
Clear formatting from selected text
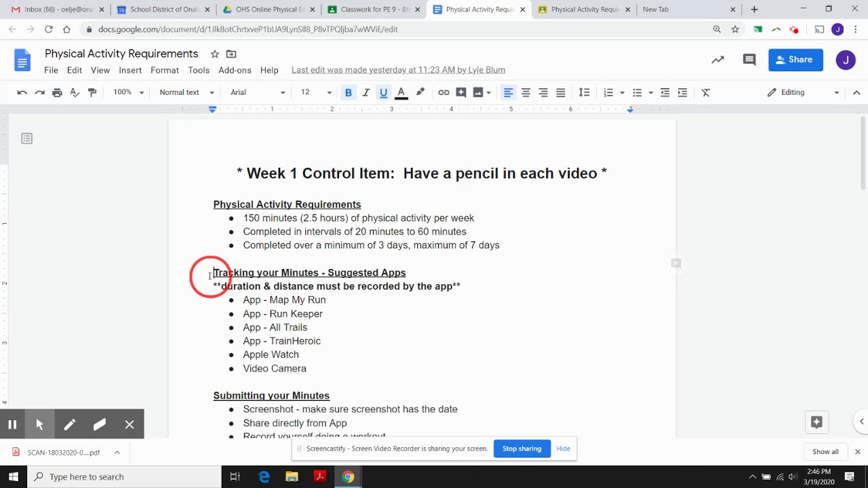[706, 92]
